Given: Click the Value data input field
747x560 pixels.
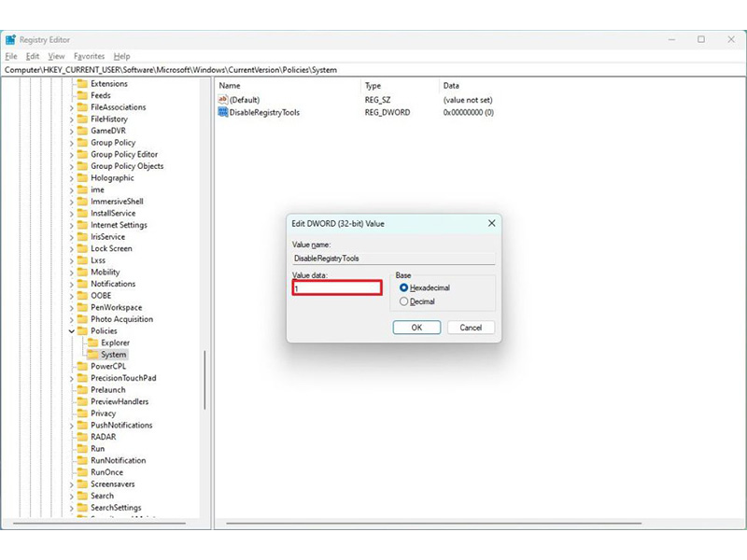Looking at the screenshot, I should (337, 288).
